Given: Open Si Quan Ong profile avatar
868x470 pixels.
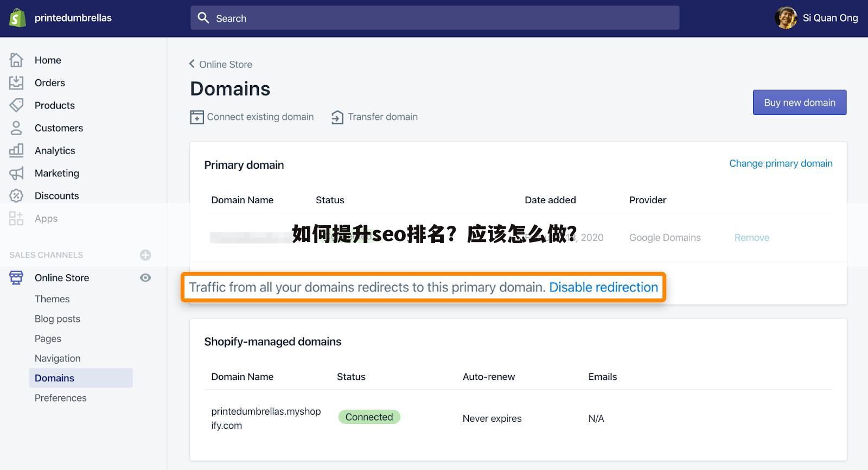Looking at the screenshot, I should point(786,18).
